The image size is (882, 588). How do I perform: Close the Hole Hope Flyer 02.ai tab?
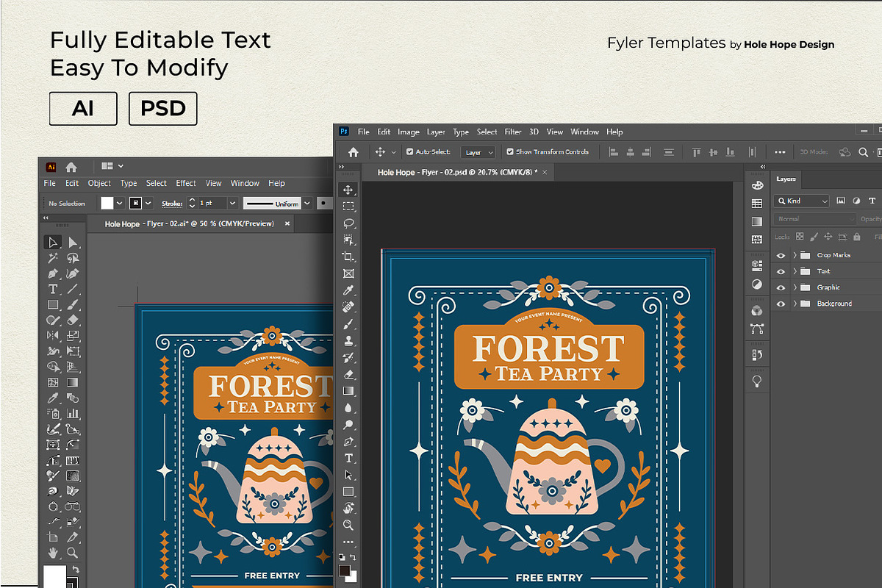287,223
